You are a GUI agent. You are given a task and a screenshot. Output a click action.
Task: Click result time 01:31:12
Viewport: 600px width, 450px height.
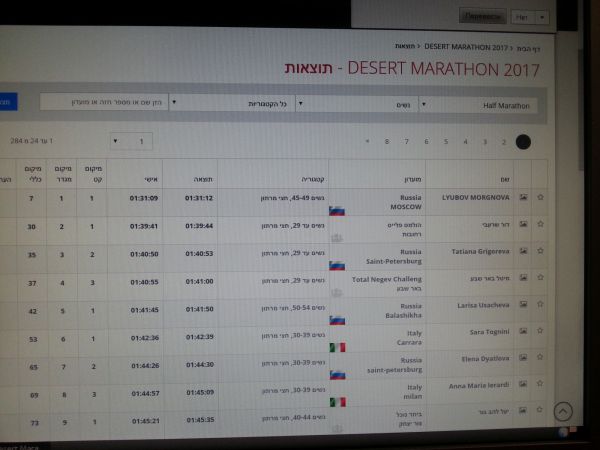coord(199,198)
